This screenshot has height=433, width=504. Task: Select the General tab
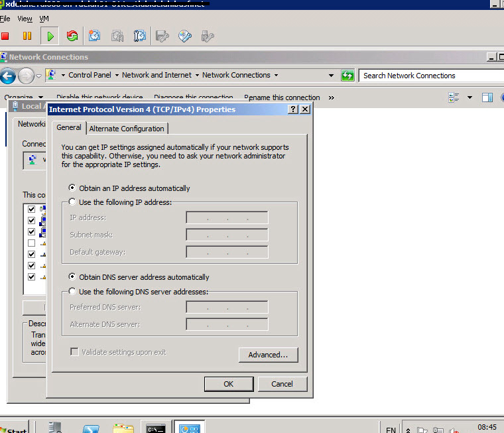69,127
